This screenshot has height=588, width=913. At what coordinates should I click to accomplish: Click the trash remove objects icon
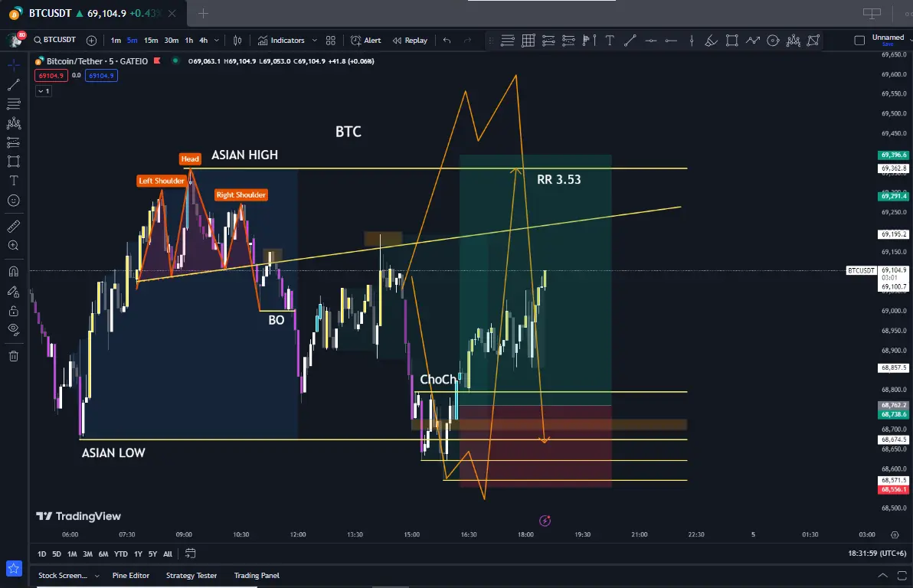(x=13, y=356)
